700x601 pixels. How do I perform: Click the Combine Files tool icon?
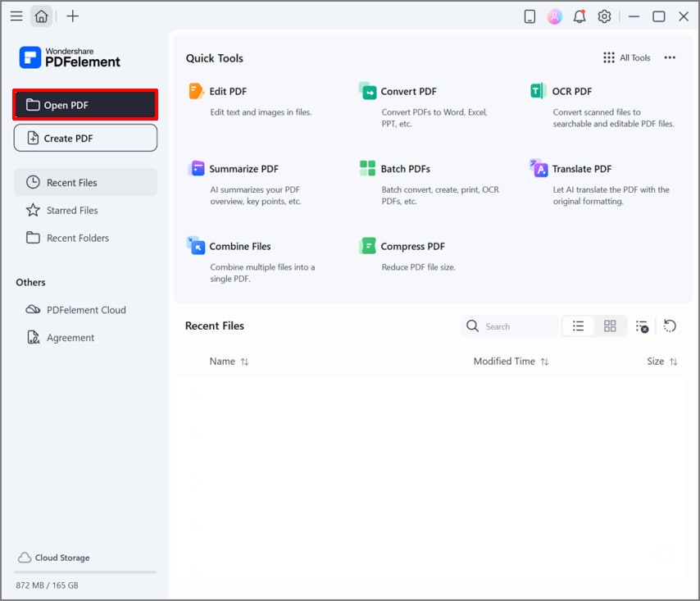coord(196,246)
